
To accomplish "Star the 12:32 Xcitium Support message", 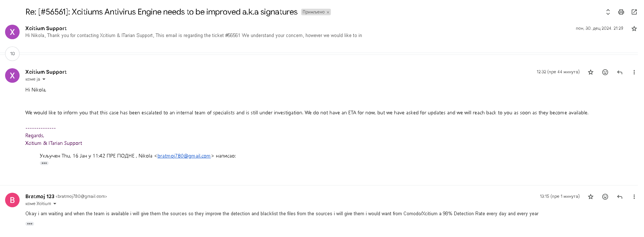I will [591, 72].
